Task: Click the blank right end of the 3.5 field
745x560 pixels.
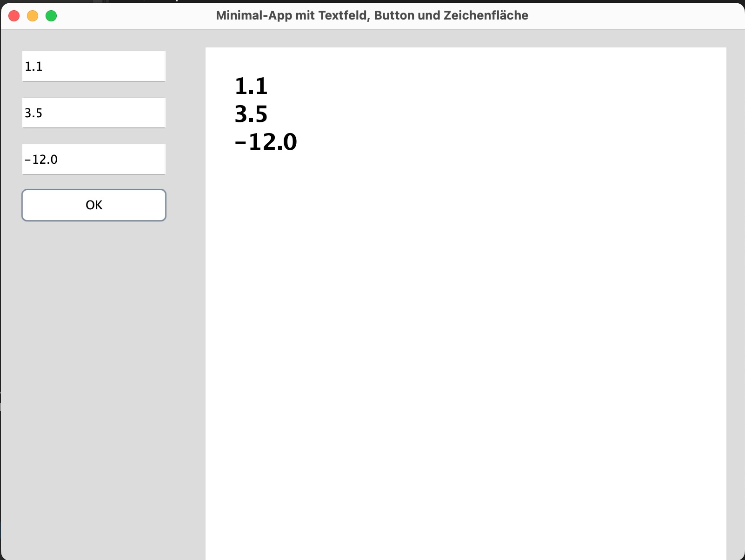Action: coord(149,113)
